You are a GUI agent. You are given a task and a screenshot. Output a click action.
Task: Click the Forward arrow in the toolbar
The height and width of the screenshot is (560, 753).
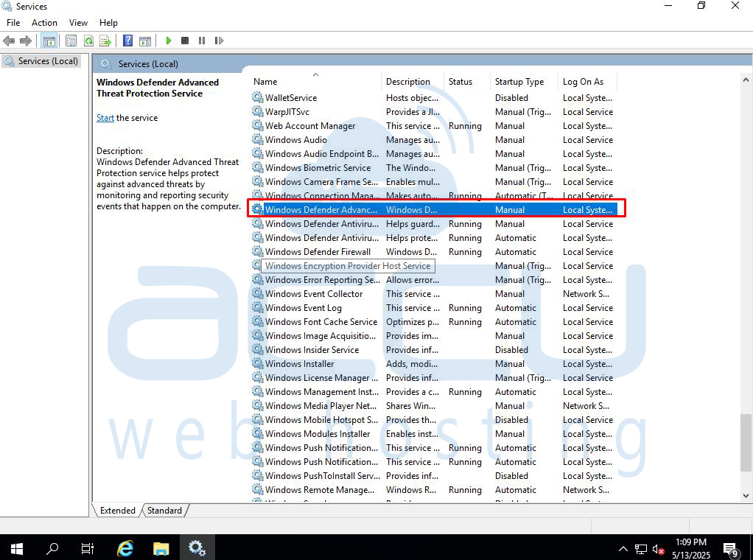[26, 41]
